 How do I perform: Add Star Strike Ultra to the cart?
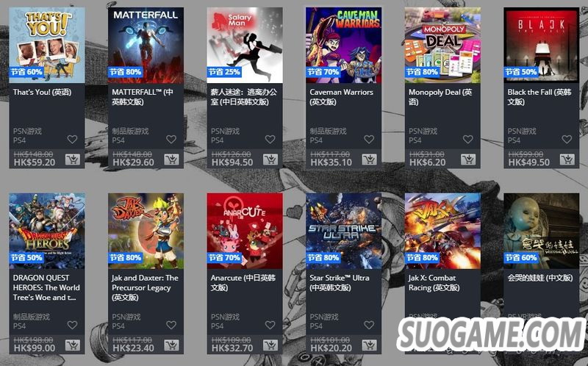coord(370,345)
